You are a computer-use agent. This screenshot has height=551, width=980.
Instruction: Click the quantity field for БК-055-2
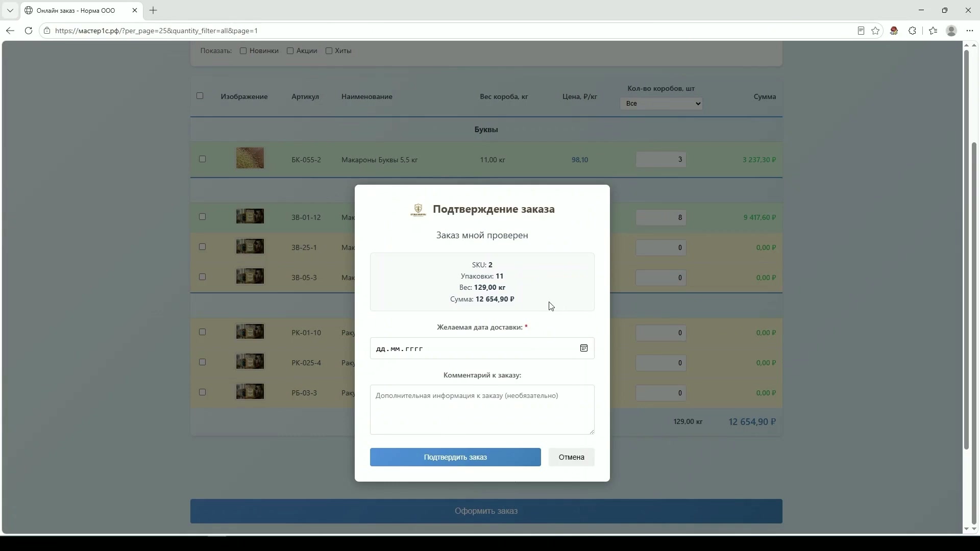(x=661, y=160)
